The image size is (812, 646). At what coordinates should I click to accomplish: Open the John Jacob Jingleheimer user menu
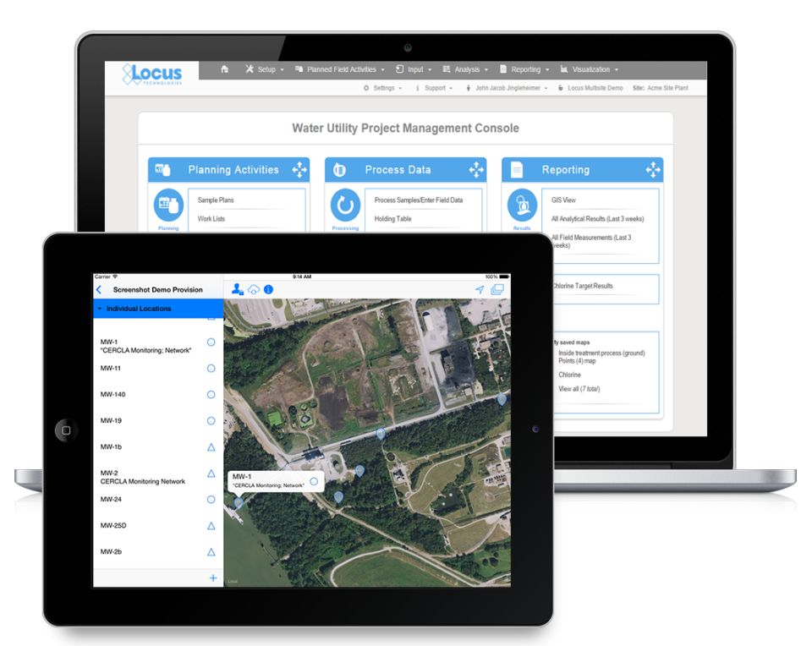[507, 88]
